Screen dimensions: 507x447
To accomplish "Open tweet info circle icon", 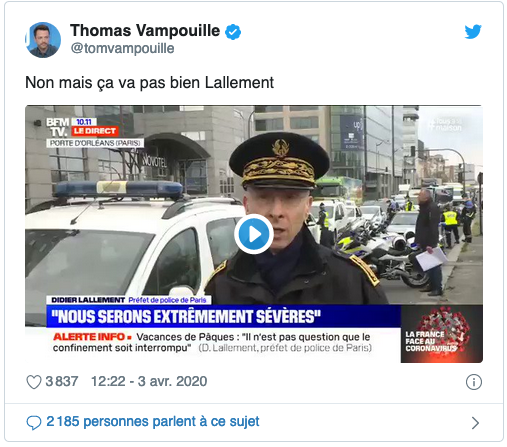I will [x=474, y=382].
